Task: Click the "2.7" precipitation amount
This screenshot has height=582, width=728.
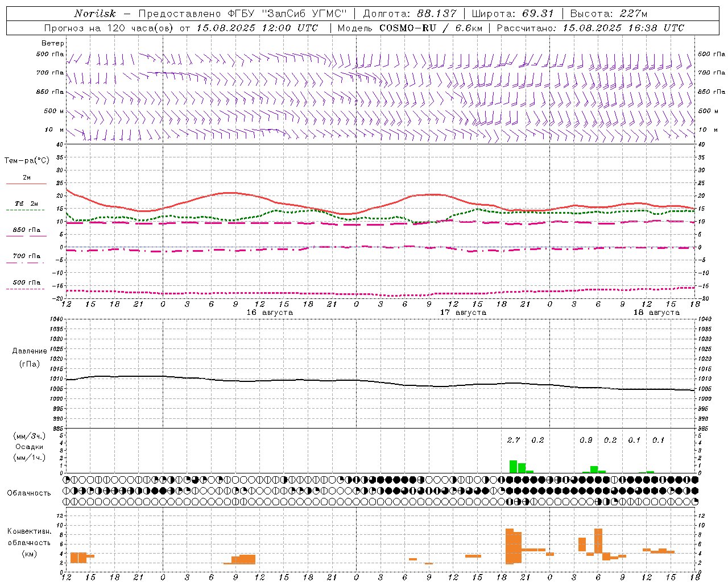Action: 514,440
